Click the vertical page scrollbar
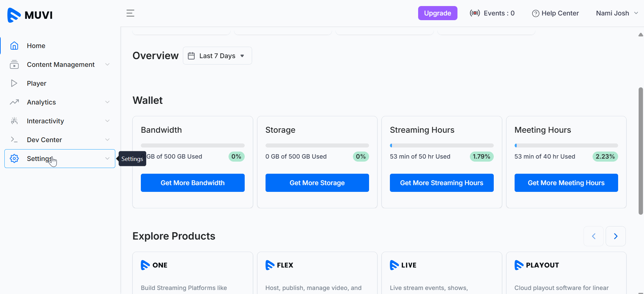 [641, 151]
